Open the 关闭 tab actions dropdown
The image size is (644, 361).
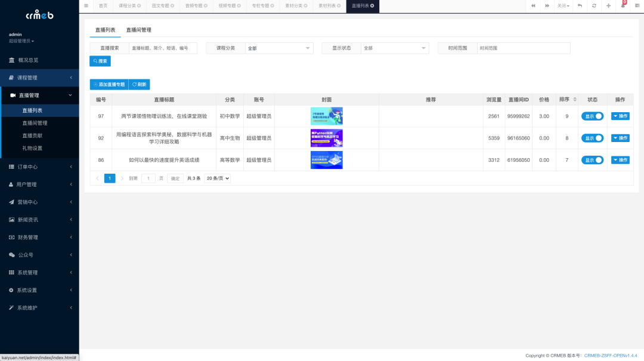[563, 6]
